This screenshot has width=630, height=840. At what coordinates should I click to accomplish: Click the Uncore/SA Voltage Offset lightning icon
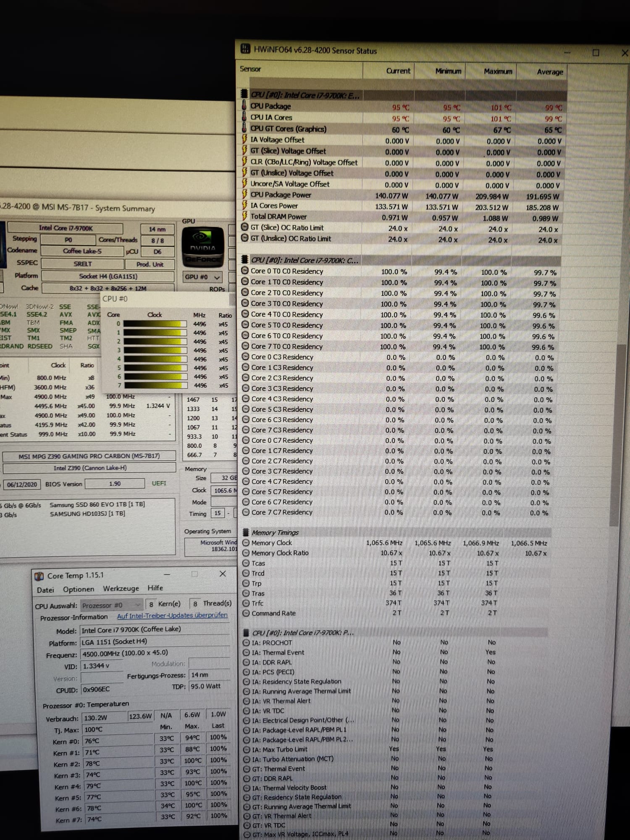tap(244, 183)
